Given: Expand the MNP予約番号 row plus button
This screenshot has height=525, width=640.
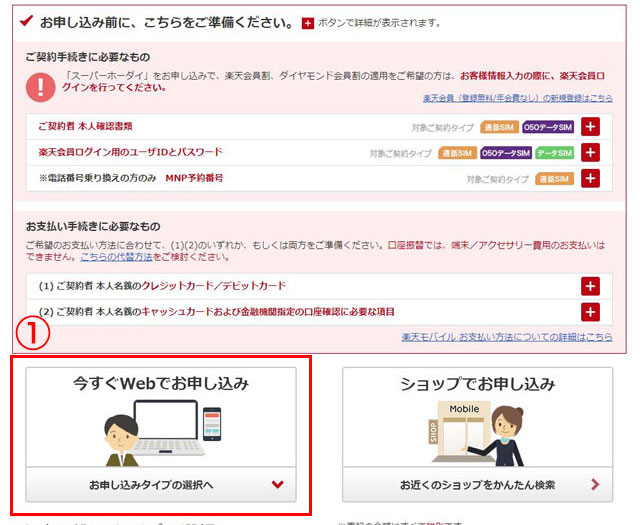Looking at the screenshot, I should (590, 178).
